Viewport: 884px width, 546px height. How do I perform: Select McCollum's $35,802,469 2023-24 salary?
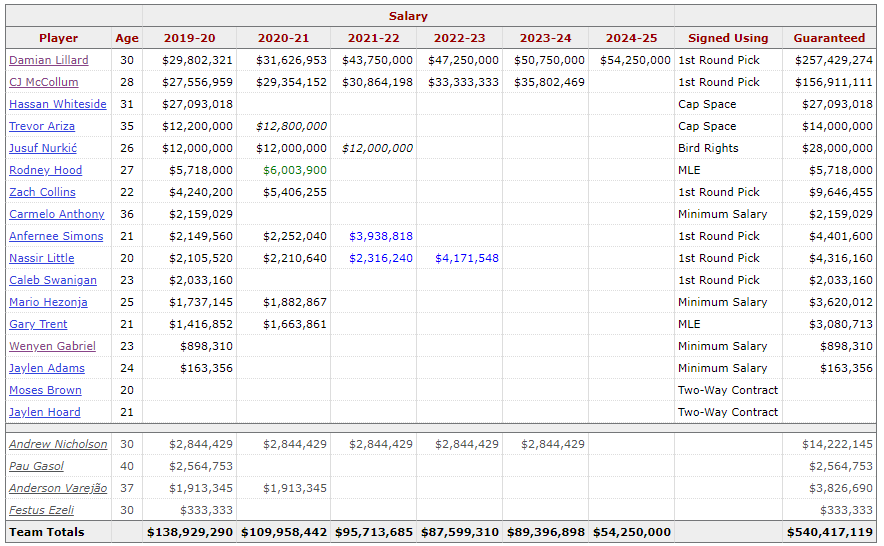tap(549, 82)
